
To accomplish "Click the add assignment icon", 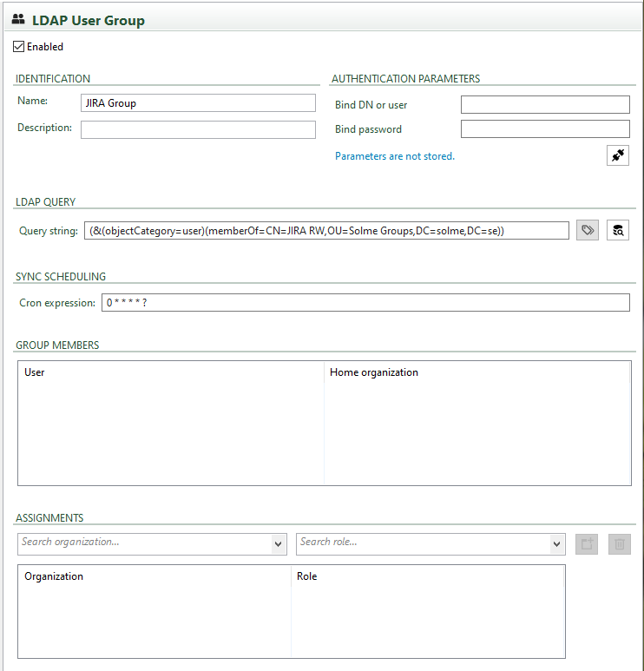I will coord(588,544).
